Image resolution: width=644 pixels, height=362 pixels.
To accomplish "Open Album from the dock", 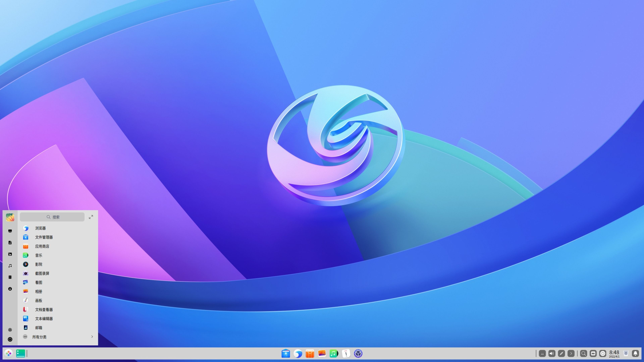I will tap(322, 353).
